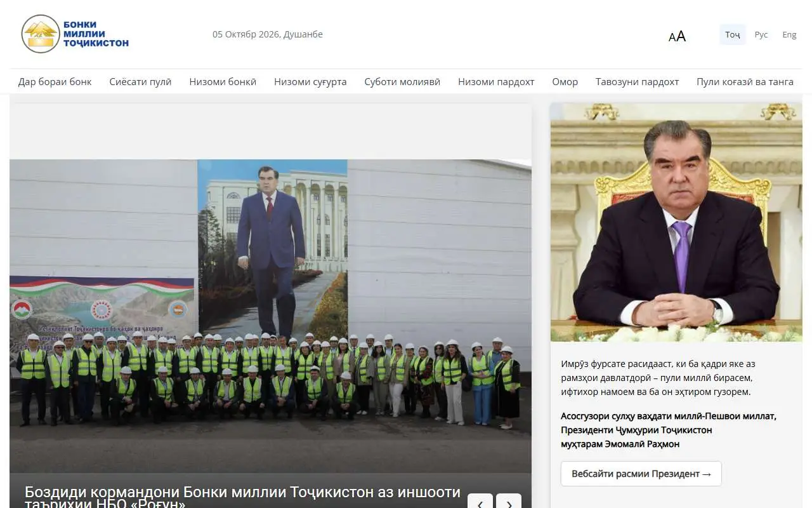Click the Вебсайти расмии Президент button
This screenshot has width=812, height=508.
coord(641,474)
